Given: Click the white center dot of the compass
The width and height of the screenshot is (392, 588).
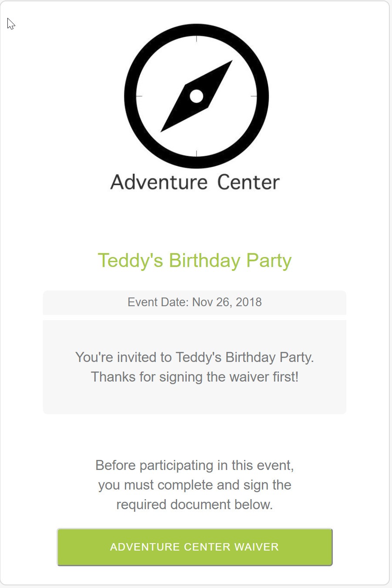Looking at the screenshot, I should click(197, 96).
